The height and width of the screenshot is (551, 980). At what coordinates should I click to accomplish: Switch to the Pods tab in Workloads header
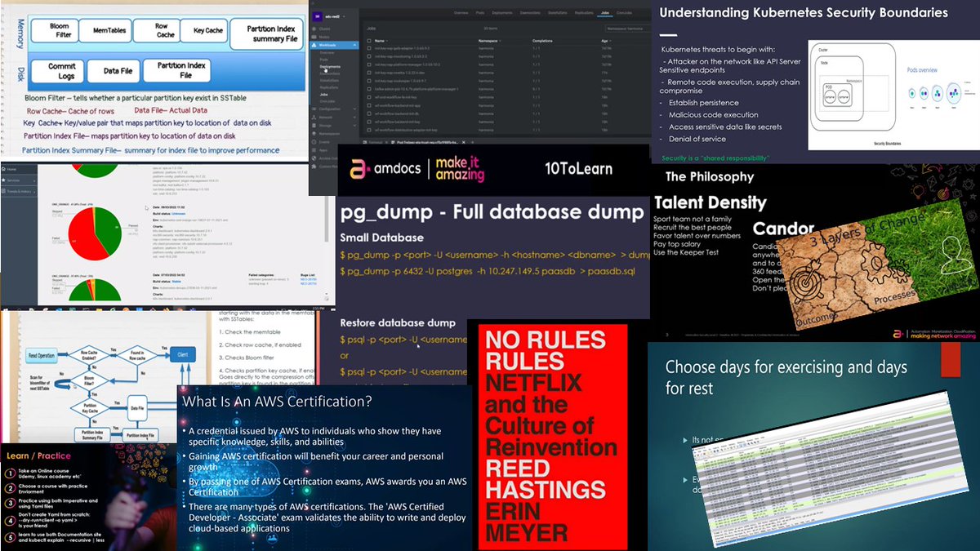[x=480, y=13]
